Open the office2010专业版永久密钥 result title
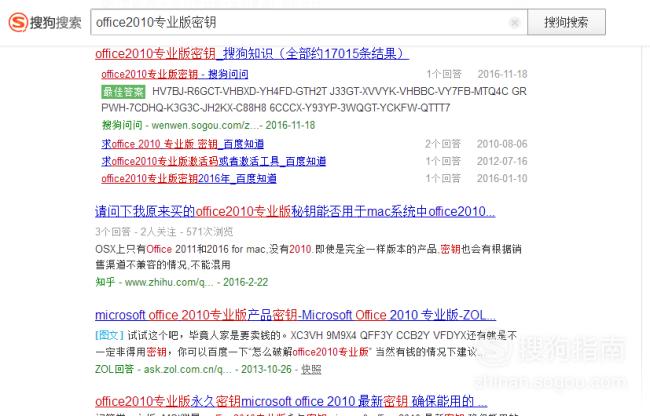The image size is (650, 416). (291, 401)
